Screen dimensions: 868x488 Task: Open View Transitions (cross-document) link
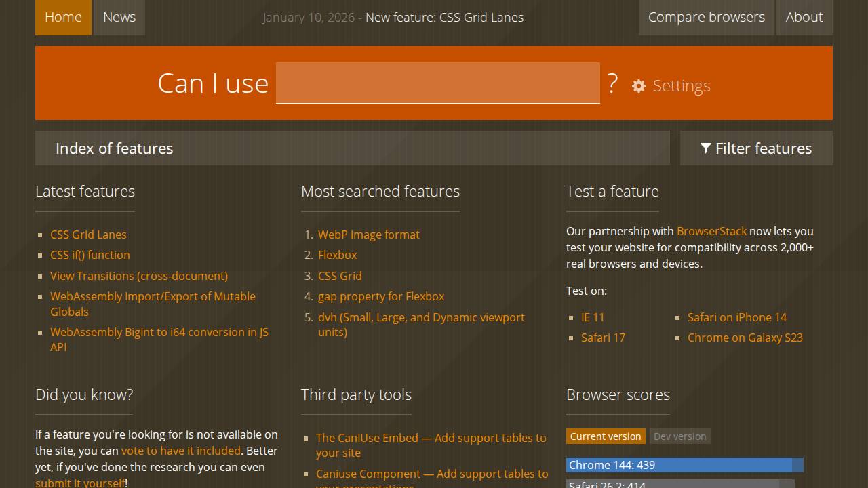[x=139, y=276]
